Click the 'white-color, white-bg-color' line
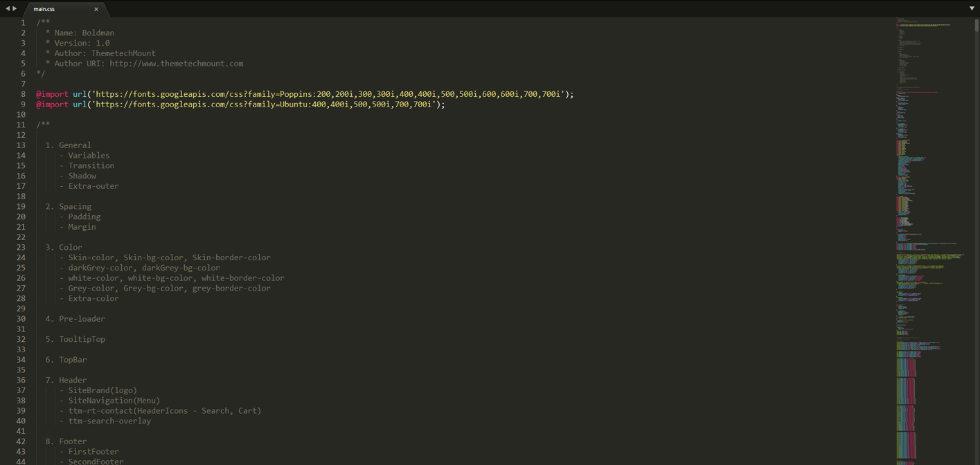The width and height of the screenshot is (980, 465). coord(172,278)
